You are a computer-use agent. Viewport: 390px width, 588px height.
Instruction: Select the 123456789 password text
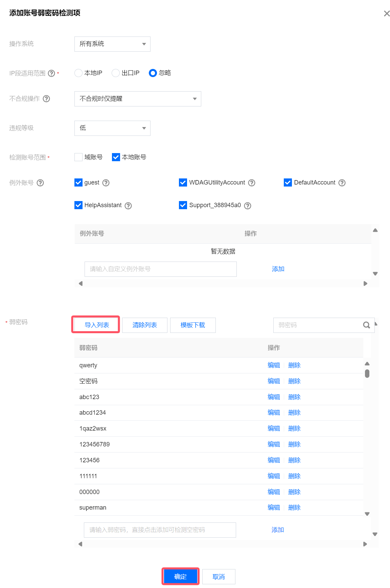pos(94,444)
